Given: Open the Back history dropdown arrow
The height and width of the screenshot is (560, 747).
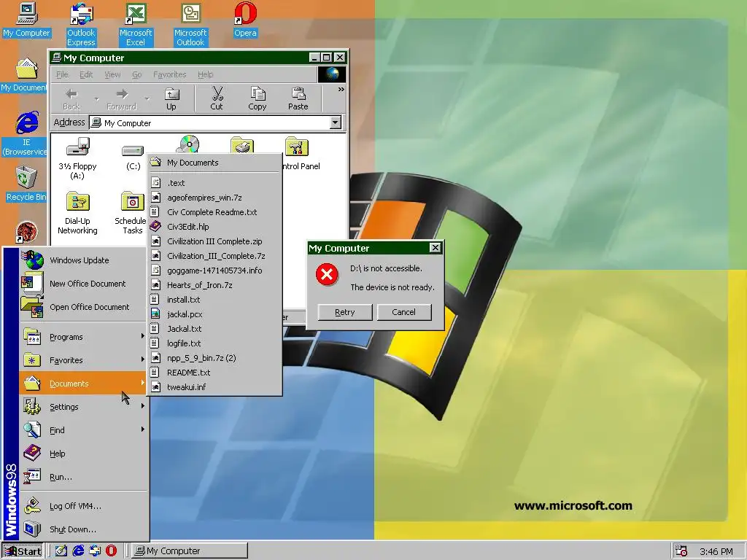Looking at the screenshot, I should [97, 99].
